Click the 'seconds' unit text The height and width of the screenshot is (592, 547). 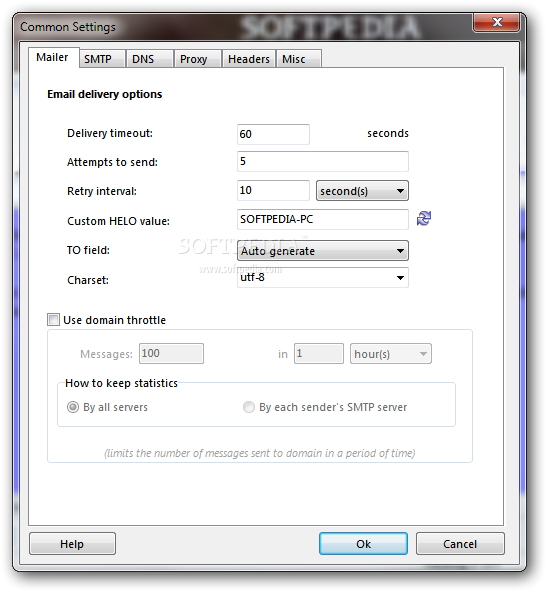[x=388, y=133]
